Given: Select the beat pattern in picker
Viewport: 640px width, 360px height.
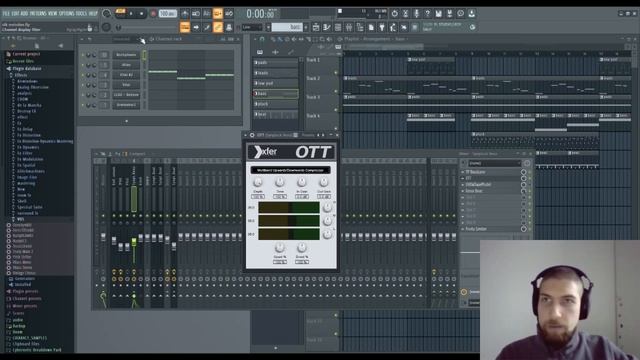Looking at the screenshot, I should 276,115.
